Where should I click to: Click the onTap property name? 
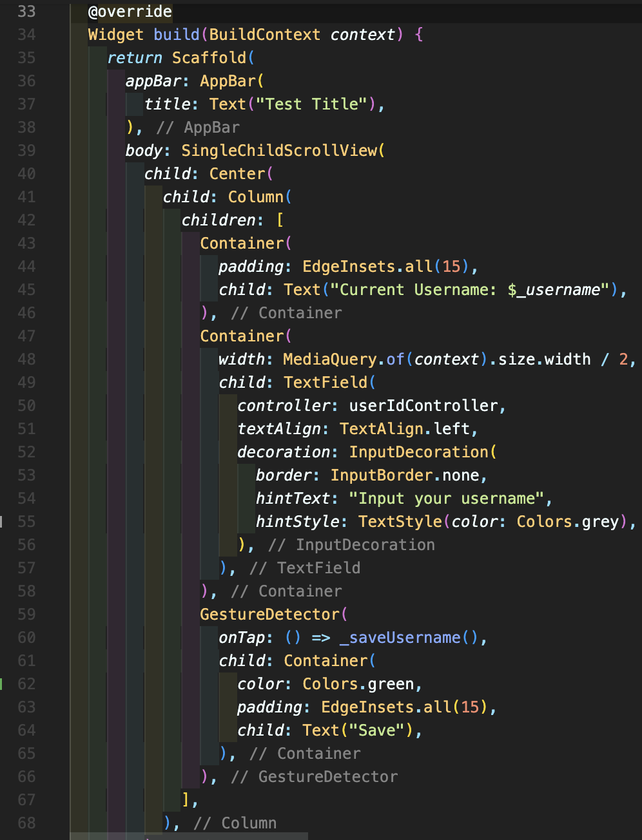(x=242, y=638)
